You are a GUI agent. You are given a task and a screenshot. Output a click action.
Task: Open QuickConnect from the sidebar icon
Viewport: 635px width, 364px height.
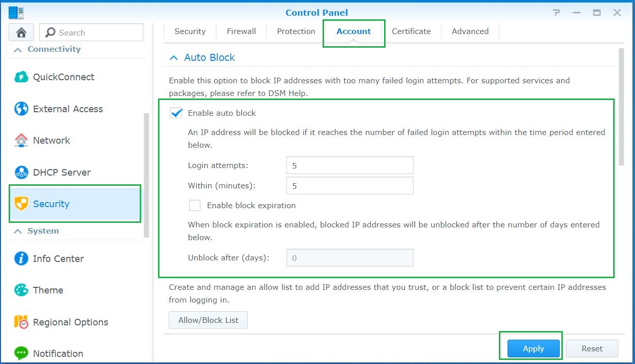point(21,77)
